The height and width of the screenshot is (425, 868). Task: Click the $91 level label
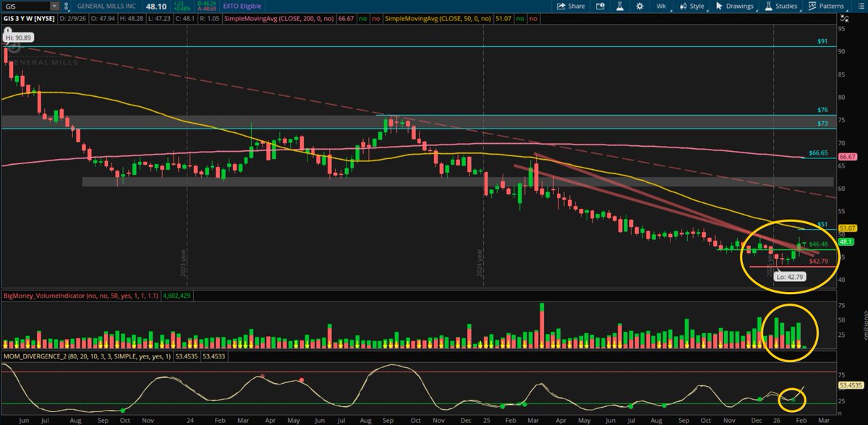coord(822,41)
